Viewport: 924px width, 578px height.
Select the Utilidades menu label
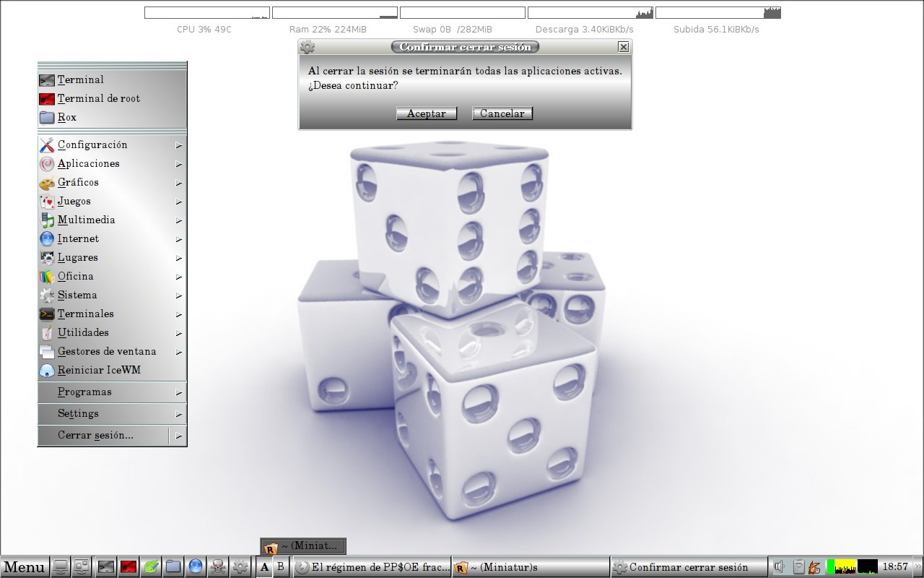tap(84, 333)
